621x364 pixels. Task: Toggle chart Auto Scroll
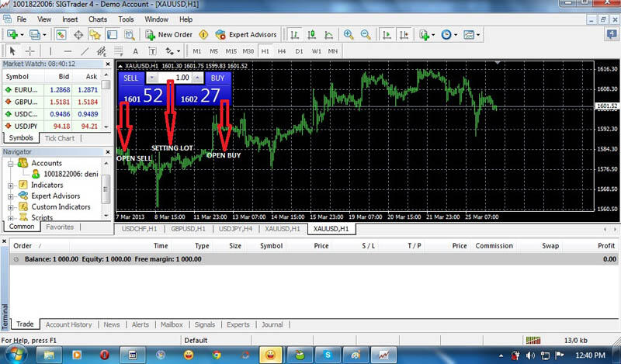387,35
